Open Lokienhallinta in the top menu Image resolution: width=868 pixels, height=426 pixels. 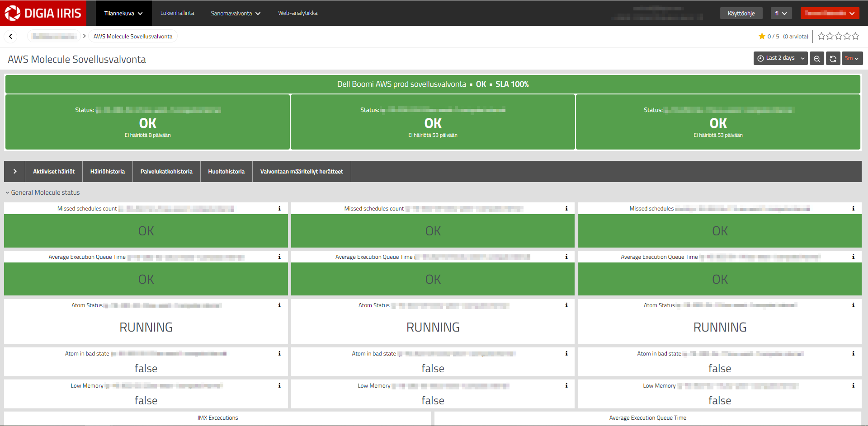[177, 13]
